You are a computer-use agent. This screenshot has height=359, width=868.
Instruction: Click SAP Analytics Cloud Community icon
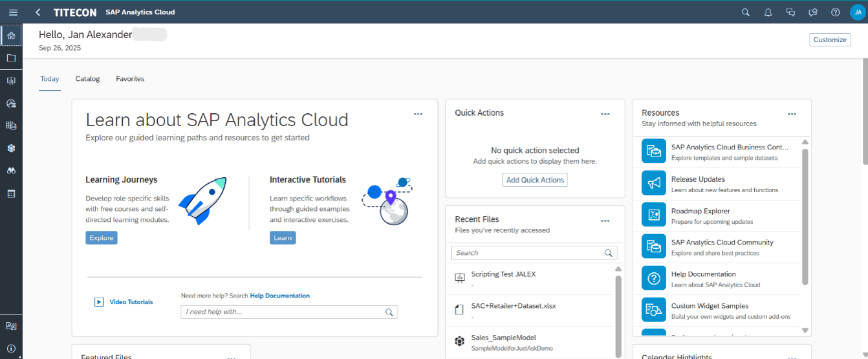point(654,247)
